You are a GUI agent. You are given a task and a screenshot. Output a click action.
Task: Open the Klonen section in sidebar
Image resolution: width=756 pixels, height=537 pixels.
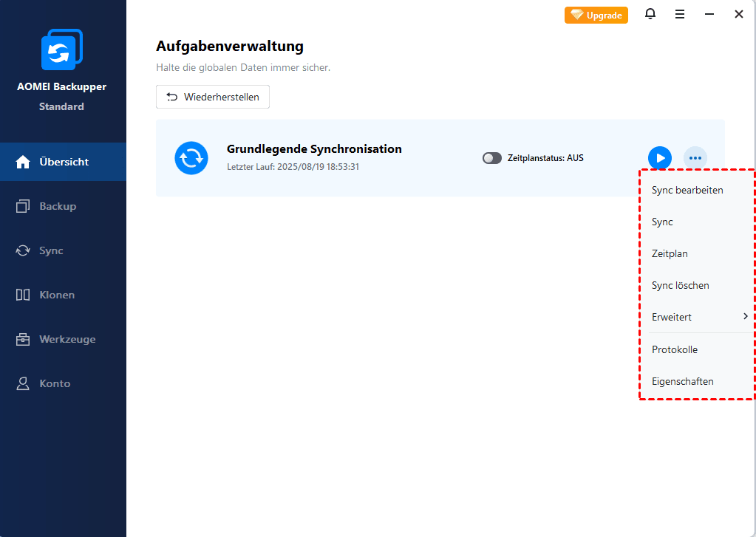pos(63,295)
